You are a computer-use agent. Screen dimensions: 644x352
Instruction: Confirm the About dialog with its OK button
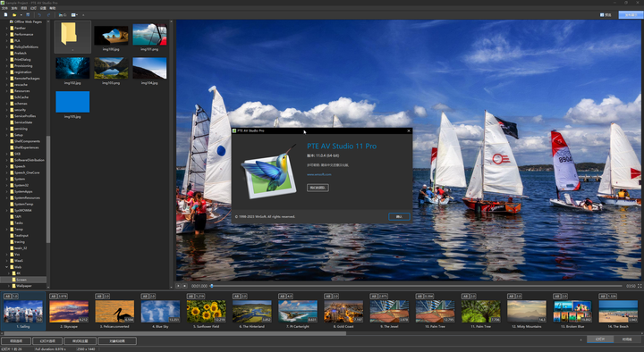click(399, 216)
